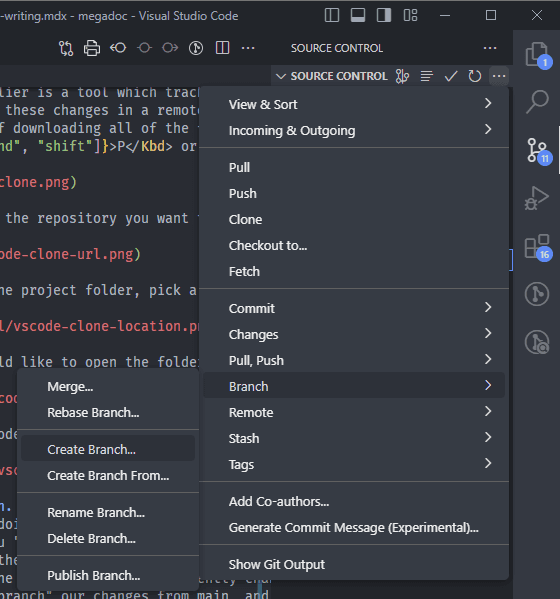Choose Rename Branch... in submenu

108,512
